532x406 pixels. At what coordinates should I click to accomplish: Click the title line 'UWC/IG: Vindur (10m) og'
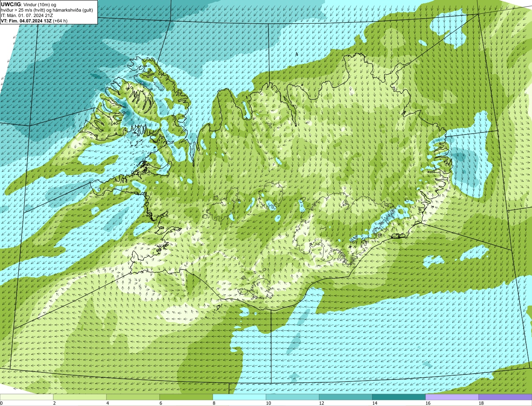point(29,4)
